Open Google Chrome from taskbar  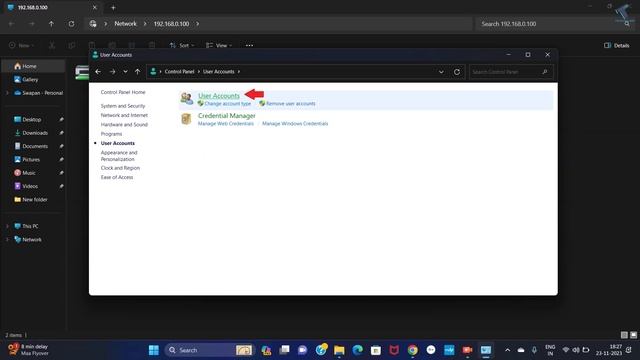pyautogui.click(x=413, y=350)
